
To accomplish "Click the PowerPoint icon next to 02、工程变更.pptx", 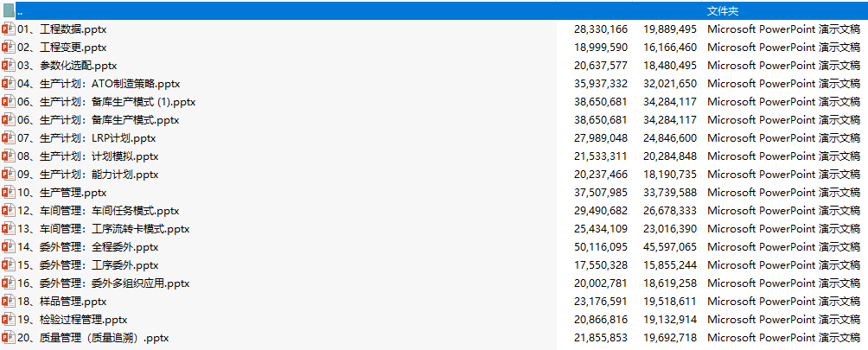I will (9, 47).
